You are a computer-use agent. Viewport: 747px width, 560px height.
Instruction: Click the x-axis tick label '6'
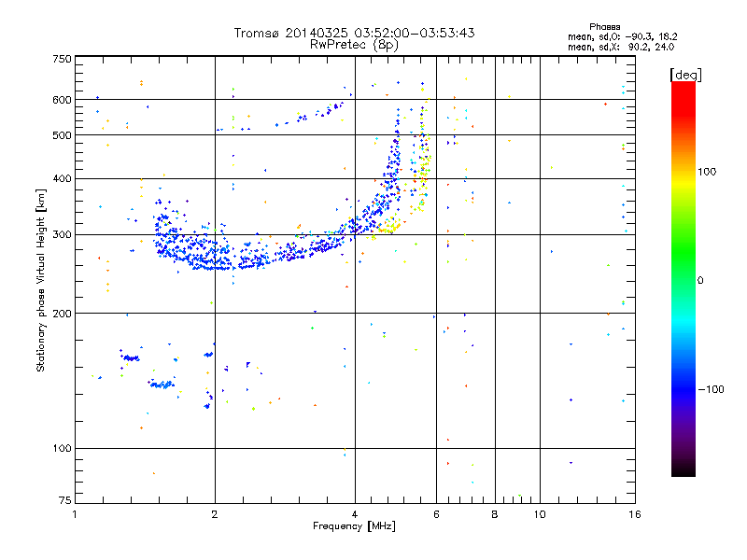(x=436, y=514)
